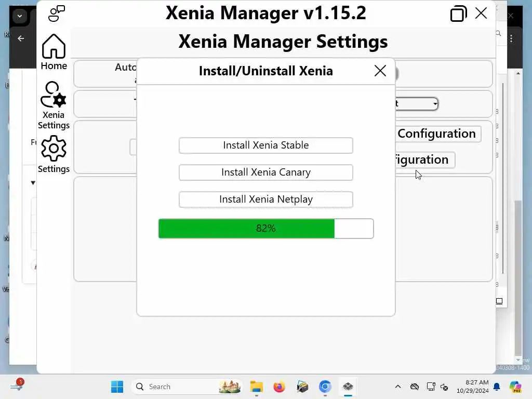
Task: Click Install Xenia Canary button
Action: click(x=265, y=172)
